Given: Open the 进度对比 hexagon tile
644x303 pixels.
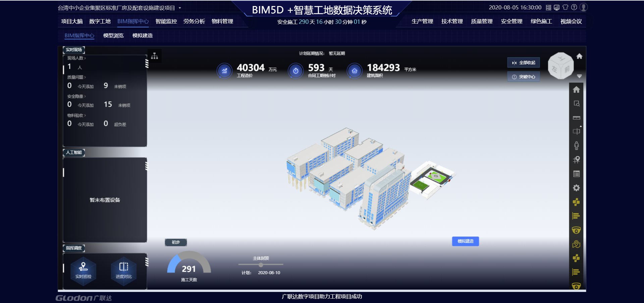Looking at the screenshot, I should click(124, 271).
